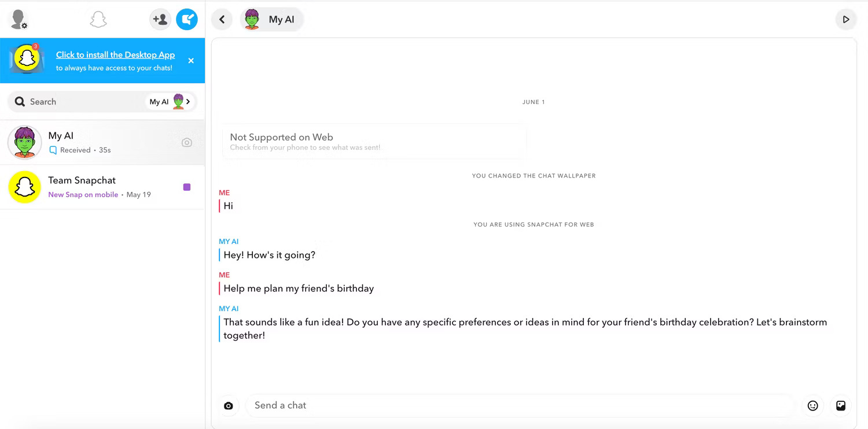Click the chevron next to My AI avatar in search
Screen dimensions: 868x429
(x=186, y=101)
